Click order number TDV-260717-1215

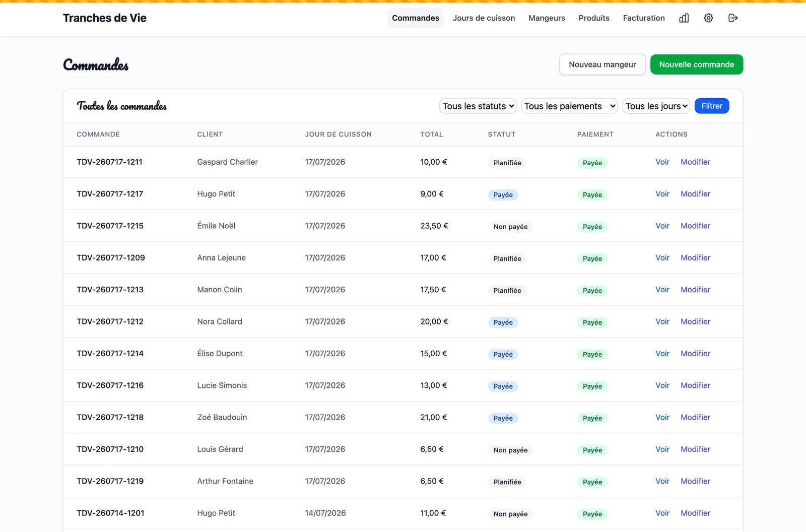click(110, 226)
